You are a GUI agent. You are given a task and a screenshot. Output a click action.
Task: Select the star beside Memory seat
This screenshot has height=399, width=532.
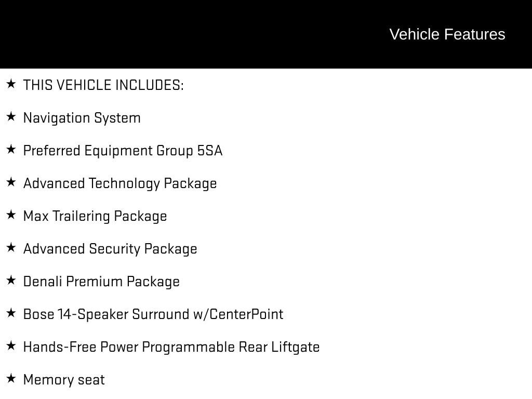pyautogui.click(x=11, y=379)
